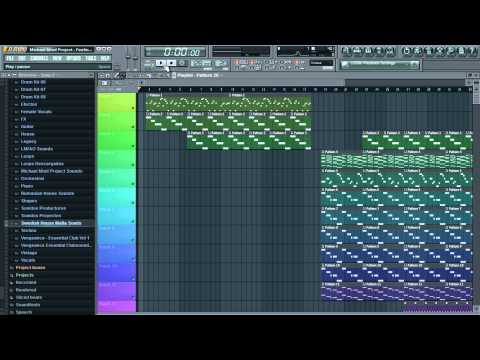The height and width of the screenshot is (360, 480).
Task: Expand the House folder
Action: (x=28, y=134)
